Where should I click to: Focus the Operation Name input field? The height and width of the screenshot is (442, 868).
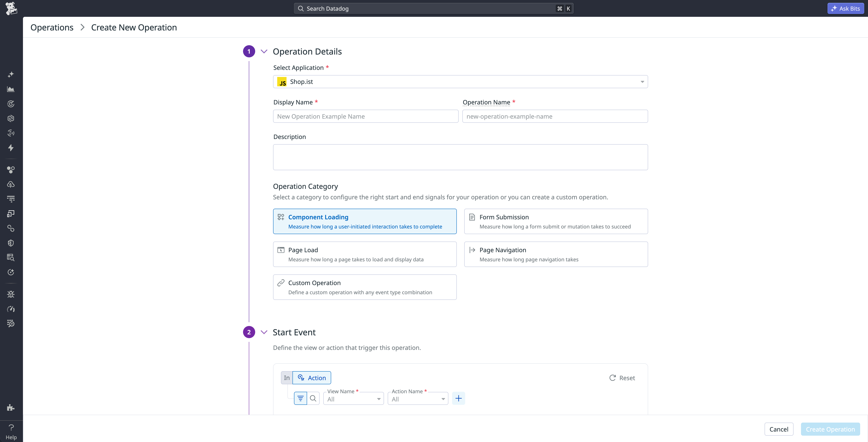(555, 116)
